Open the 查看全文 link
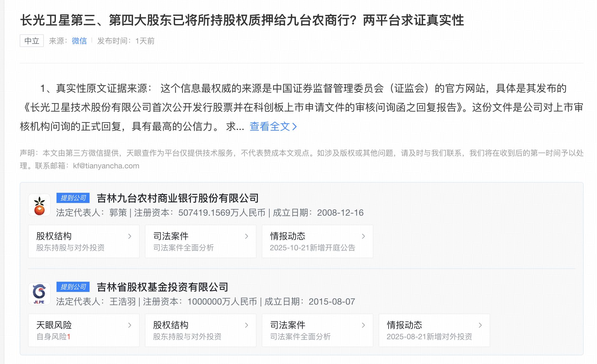Image resolution: width=597 pixels, height=364 pixels. click(x=273, y=126)
